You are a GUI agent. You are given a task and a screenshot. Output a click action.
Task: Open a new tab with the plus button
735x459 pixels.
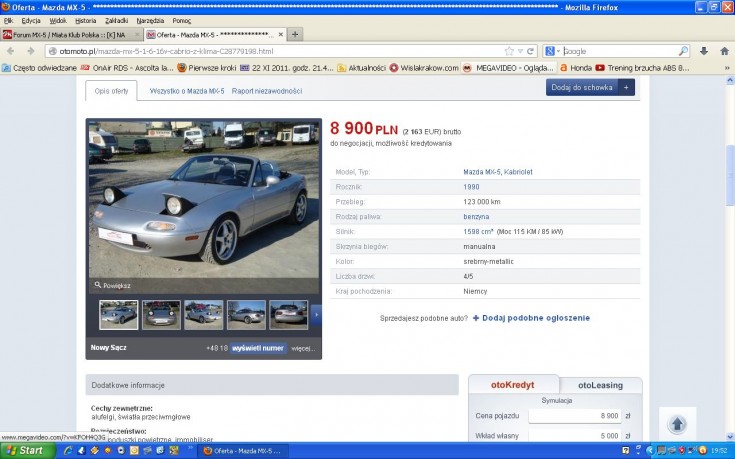295,34
